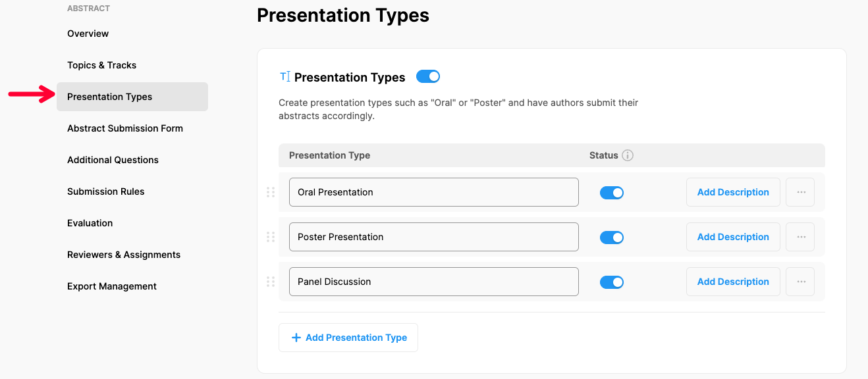The height and width of the screenshot is (379, 868).
Task: Toggle Poster Presentation status off
Action: coord(611,238)
